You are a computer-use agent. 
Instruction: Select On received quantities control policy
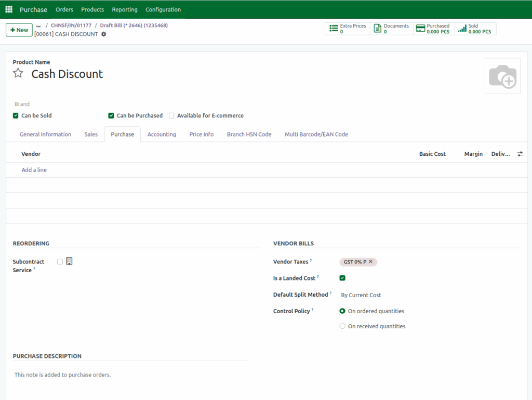coord(342,326)
